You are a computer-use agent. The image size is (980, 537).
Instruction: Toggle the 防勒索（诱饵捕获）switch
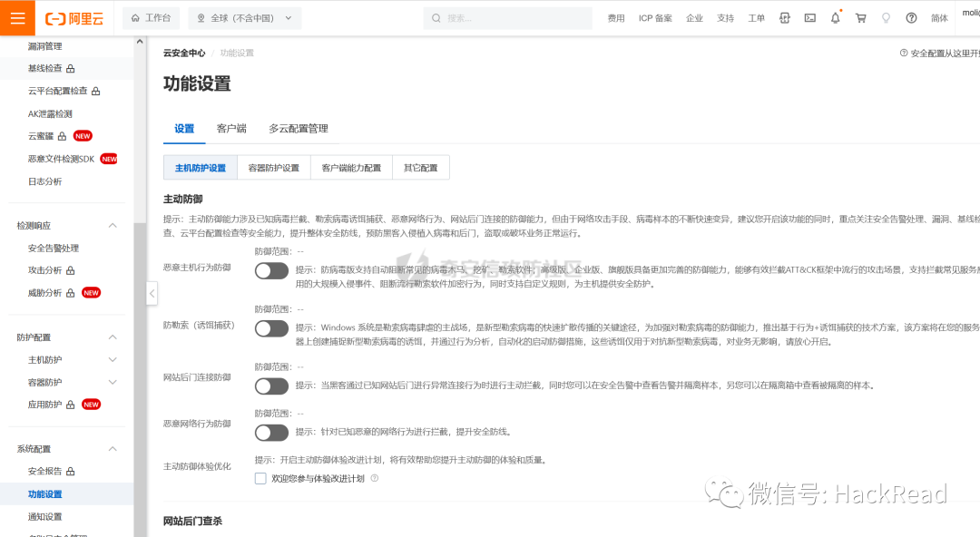[x=271, y=329]
